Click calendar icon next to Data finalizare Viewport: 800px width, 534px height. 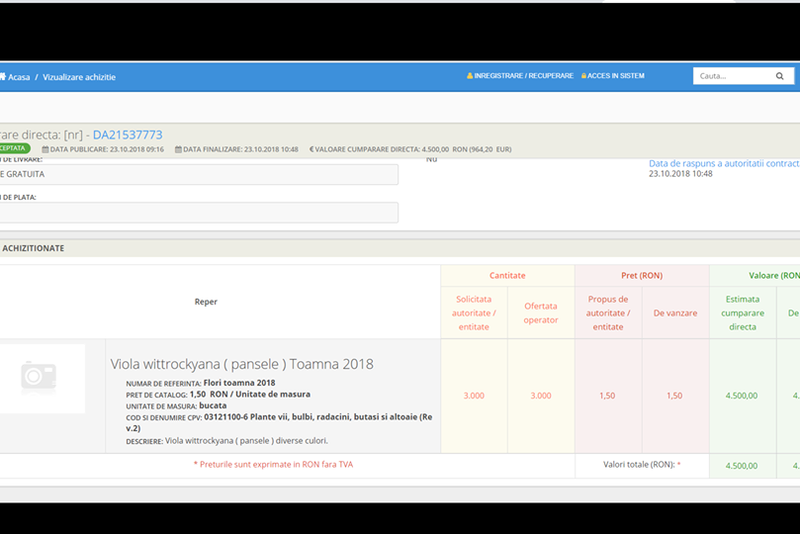[178, 149]
